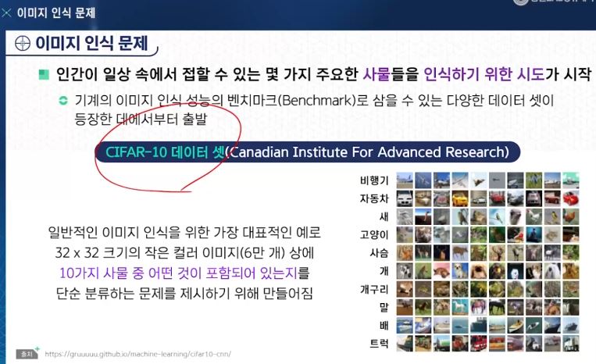
Task: Click the line 단순 분류하는 문제를 제시하기 위해 만들어짐
Action: [x=184, y=293]
